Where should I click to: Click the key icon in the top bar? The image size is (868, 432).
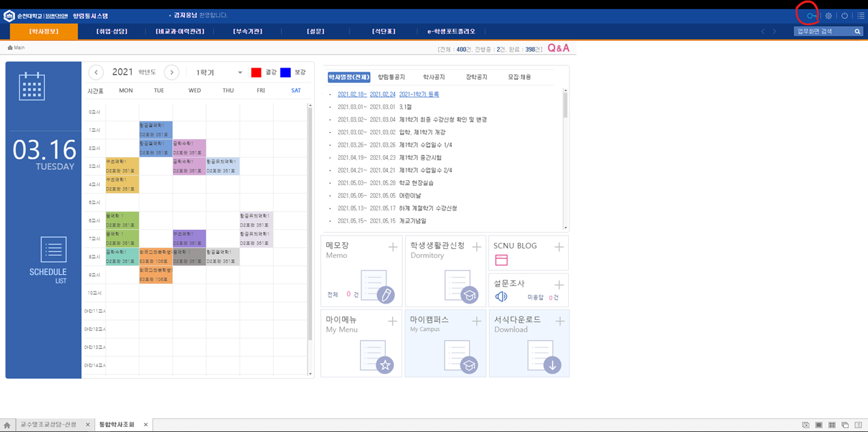[811, 16]
